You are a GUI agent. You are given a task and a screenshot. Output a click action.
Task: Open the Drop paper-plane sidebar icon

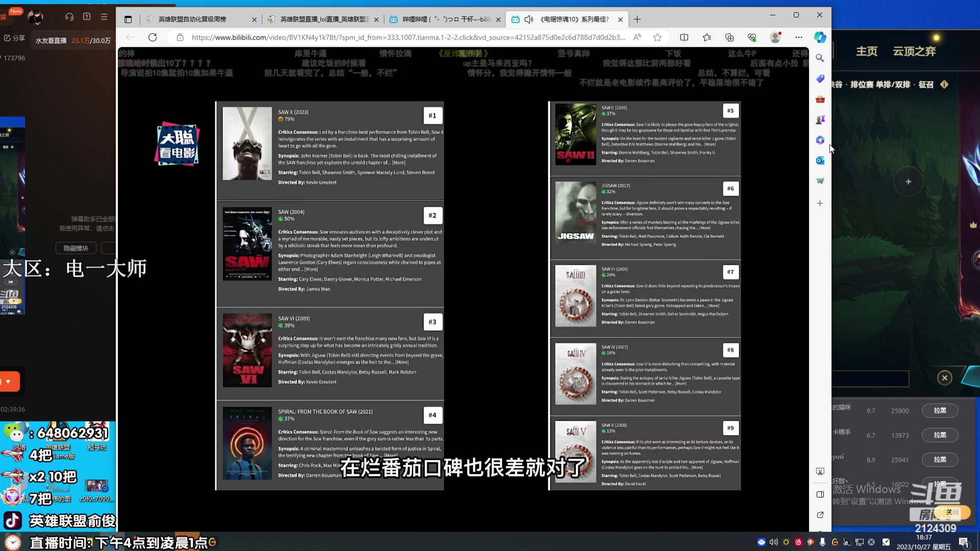pyautogui.click(x=820, y=181)
